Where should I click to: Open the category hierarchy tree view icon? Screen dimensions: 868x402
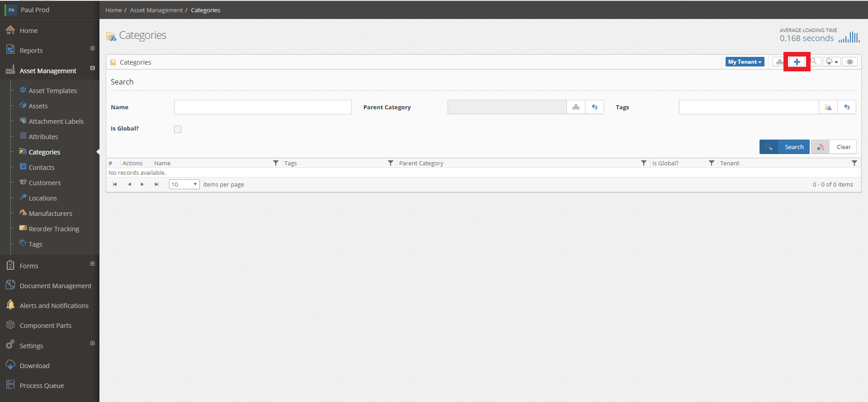tap(779, 62)
